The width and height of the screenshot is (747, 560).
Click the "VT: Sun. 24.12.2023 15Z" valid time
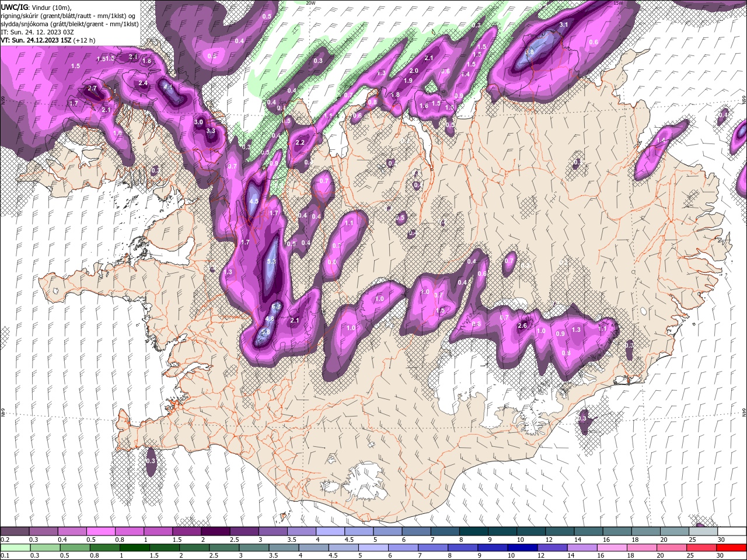[x=35, y=40]
